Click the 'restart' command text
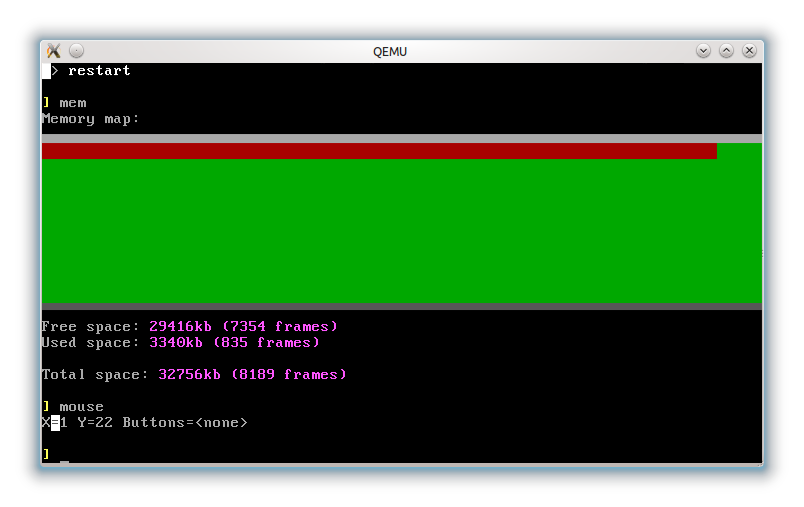Viewport: 804px width, 507px height. [99, 71]
